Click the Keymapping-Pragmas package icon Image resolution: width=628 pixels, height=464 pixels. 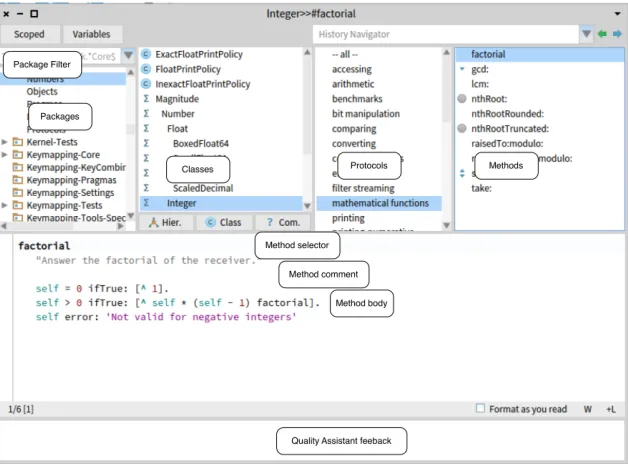[x=18, y=180]
